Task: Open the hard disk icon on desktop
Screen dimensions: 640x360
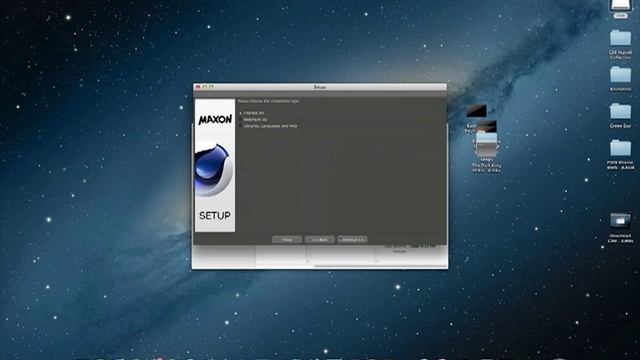Action: [x=620, y=6]
